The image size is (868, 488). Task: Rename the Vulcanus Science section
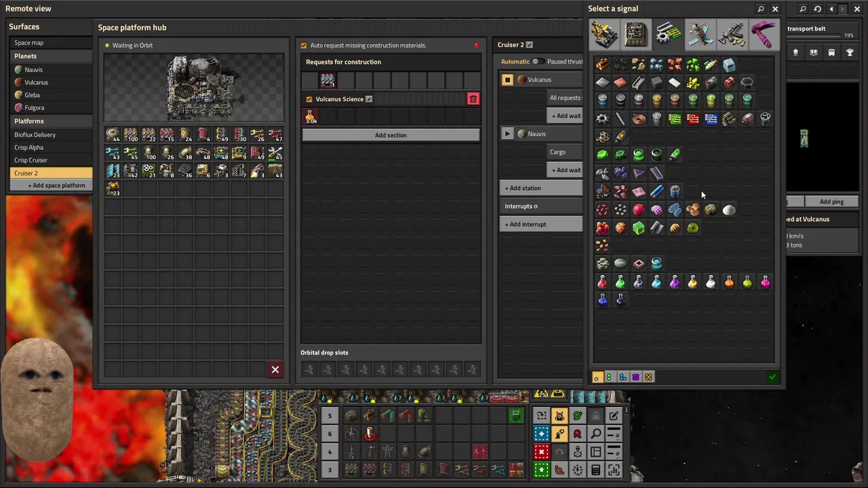[x=369, y=99]
